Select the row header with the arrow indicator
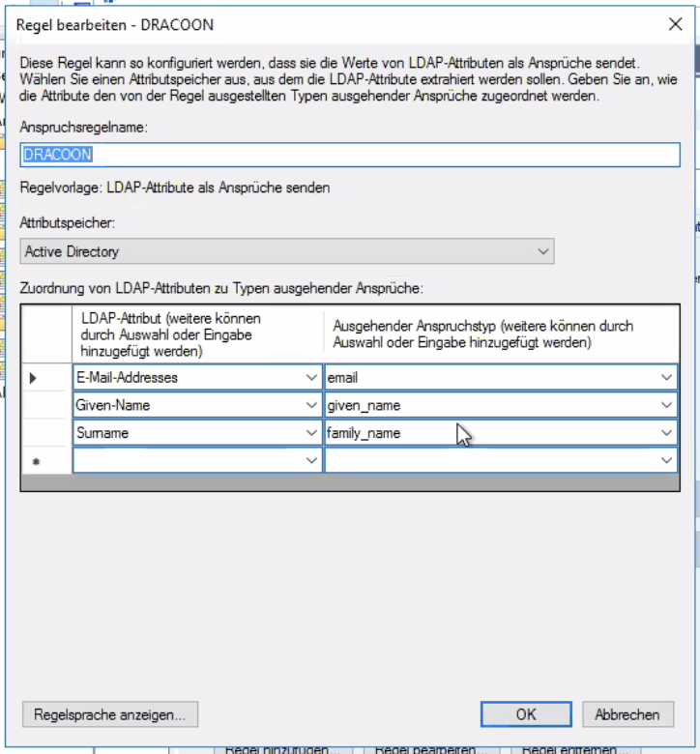The image size is (700, 754). click(46, 378)
